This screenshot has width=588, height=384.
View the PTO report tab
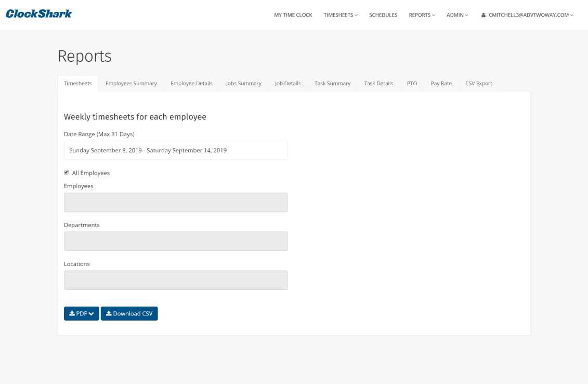412,83
